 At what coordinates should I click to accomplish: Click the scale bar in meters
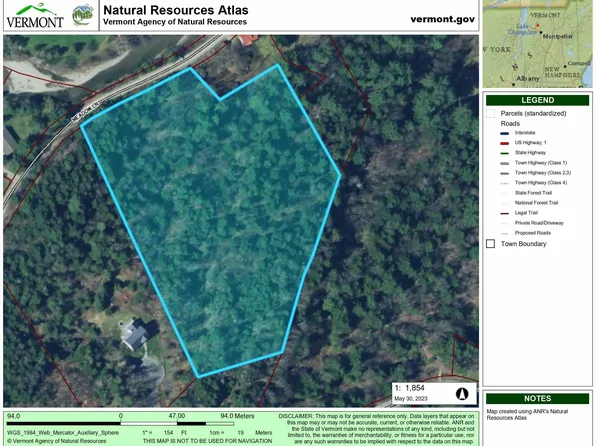[x=120, y=423]
